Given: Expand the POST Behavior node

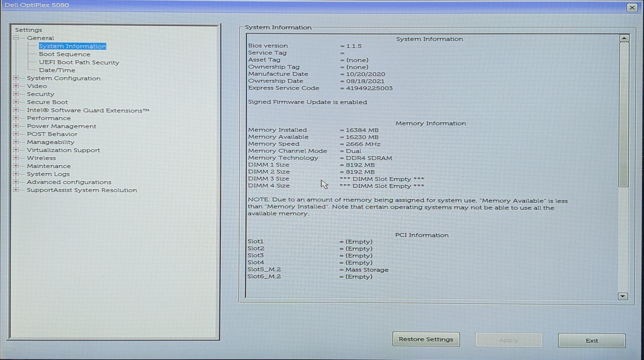Looking at the screenshot, I should click(x=16, y=134).
